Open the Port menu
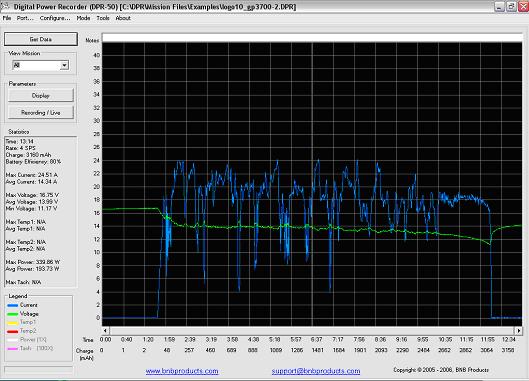 25,18
